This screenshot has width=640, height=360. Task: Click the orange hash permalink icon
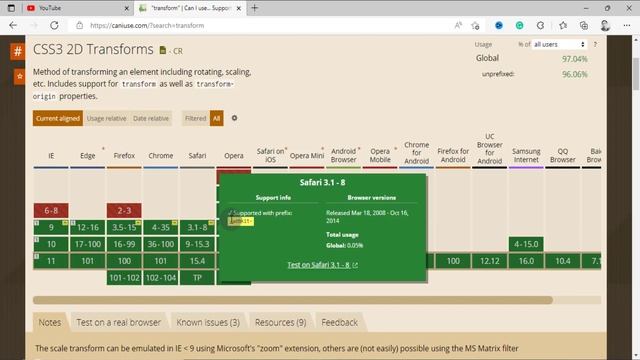(18, 51)
